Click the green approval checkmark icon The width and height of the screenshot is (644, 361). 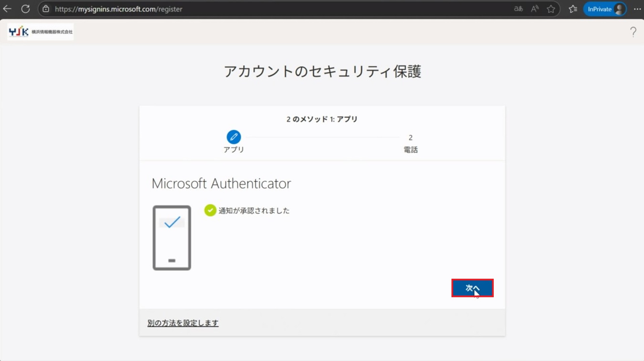210,211
